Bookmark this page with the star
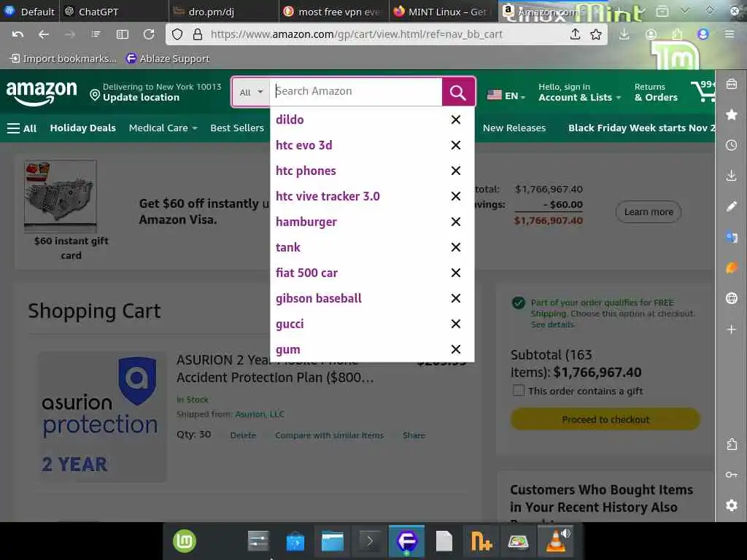747x560 pixels. tap(595, 34)
